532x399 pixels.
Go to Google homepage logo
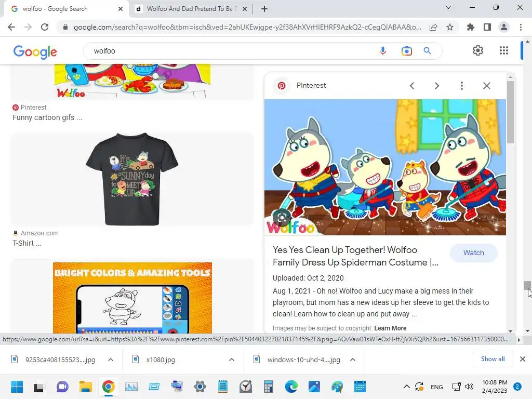(35, 51)
